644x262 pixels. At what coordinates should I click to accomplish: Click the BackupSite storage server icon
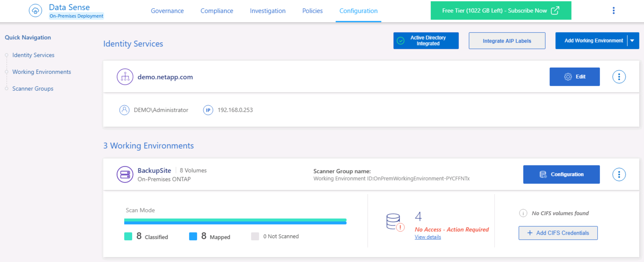point(125,174)
